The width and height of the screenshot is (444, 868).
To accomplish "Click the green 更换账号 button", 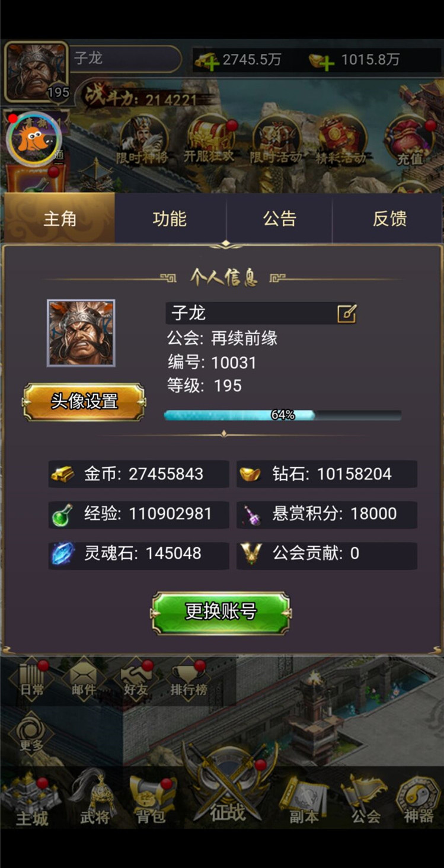I will (x=221, y=613).
